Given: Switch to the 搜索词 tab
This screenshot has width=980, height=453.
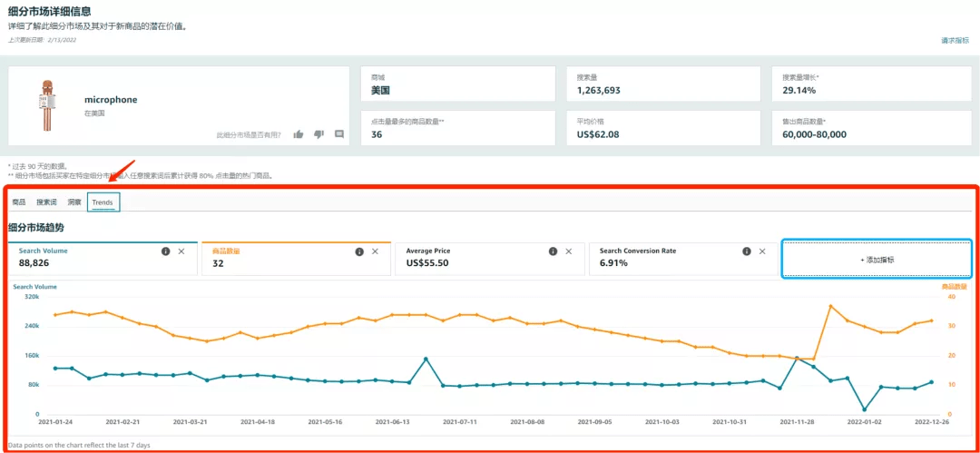Looking at the screenshot, I should [46, 202].
